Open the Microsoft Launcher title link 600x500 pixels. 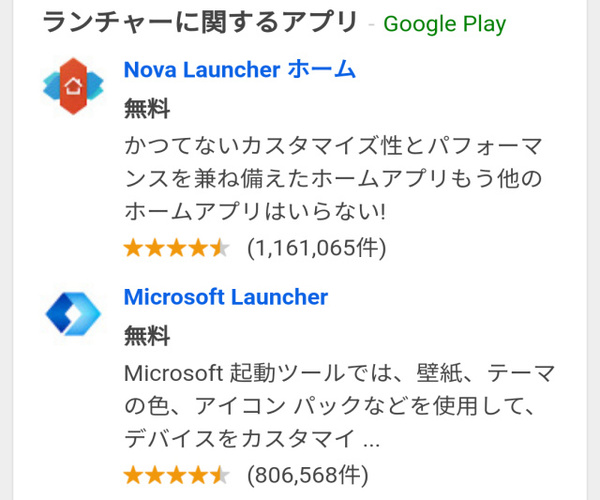[x=225, y=297]
